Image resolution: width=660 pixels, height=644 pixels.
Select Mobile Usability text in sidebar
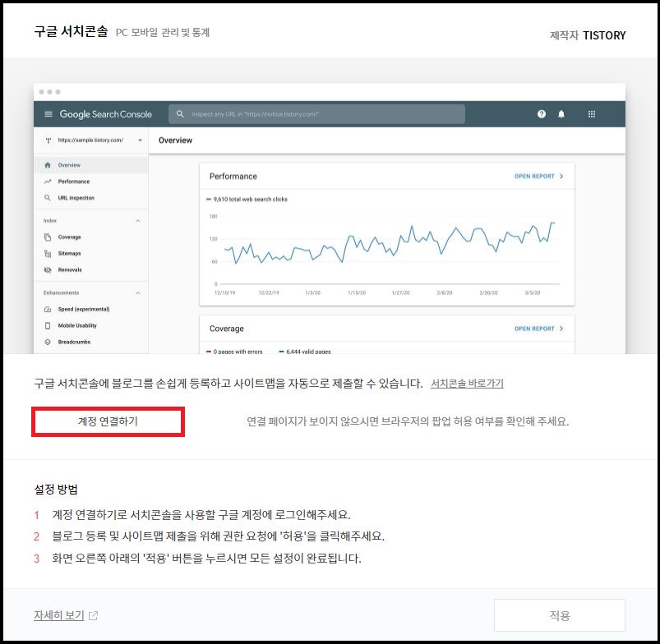pos(77,325)
